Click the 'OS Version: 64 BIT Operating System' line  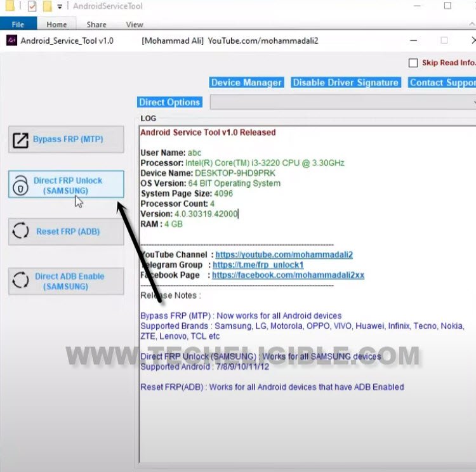(x=210, y=183)
